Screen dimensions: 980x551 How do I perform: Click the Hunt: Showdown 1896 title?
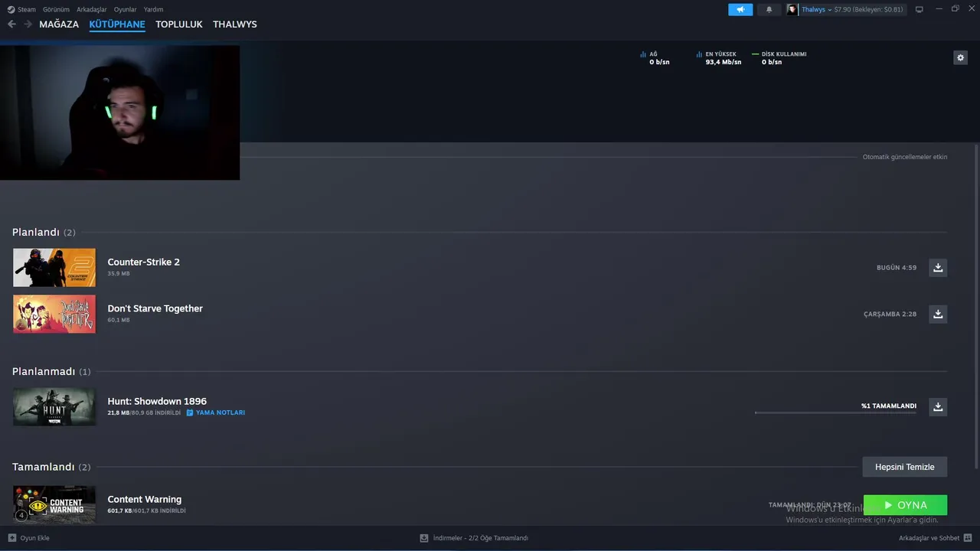click(157, 401)
